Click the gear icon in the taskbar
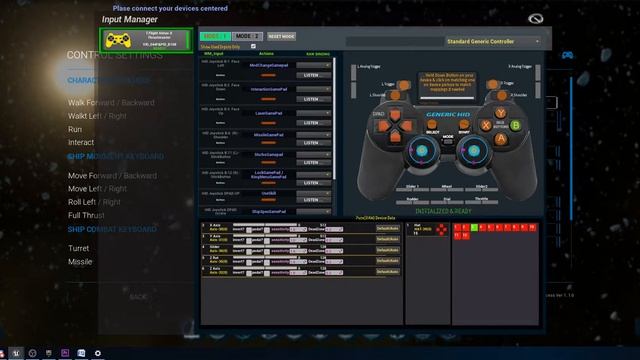The height and width of the screenshot is (360, 640). (98, 353)
